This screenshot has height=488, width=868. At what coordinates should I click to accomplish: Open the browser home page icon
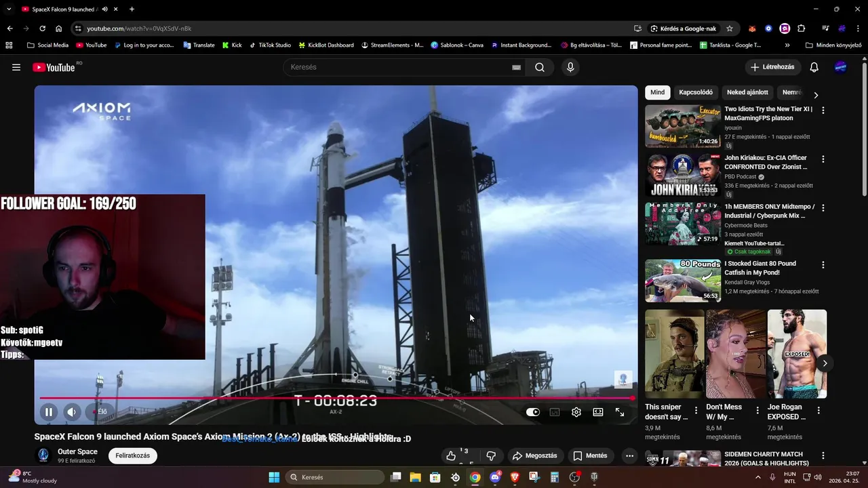tap(59, 28)
